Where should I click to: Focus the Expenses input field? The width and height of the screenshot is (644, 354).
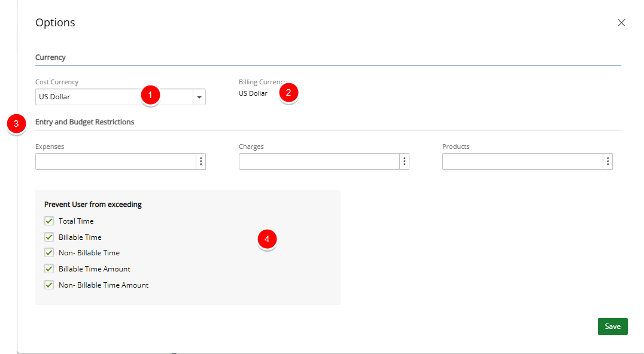tap(116, 161)
